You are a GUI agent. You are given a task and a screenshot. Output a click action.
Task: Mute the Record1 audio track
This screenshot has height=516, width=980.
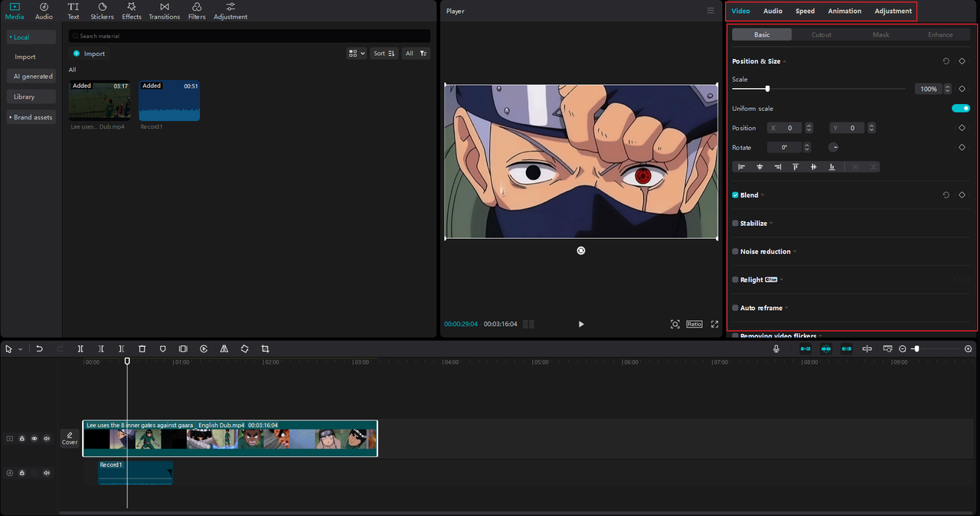point(47,473)
